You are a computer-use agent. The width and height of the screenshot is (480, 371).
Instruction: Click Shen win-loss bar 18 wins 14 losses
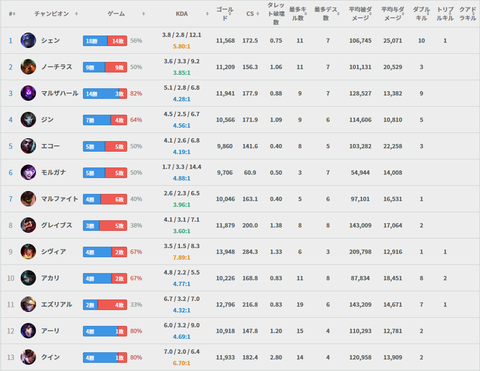click(x=105, y=41)
